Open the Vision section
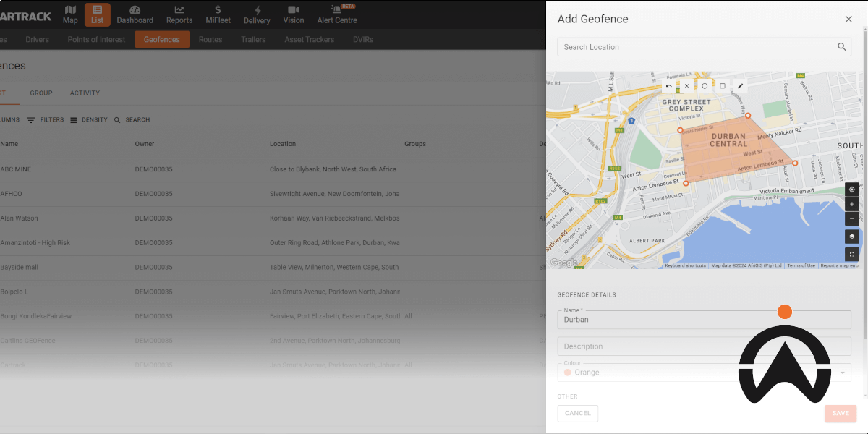Viewport: 868px width, 434px height. [x=294, y=14]
